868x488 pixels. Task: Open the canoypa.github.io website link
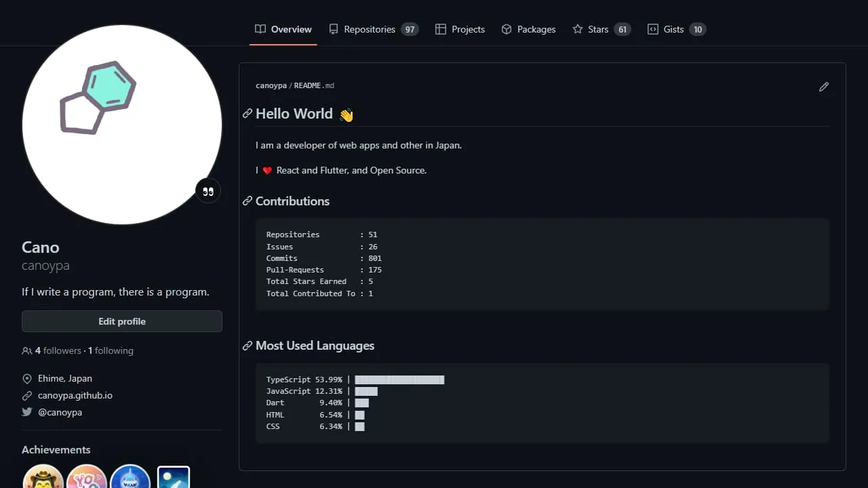pos(75,395)
